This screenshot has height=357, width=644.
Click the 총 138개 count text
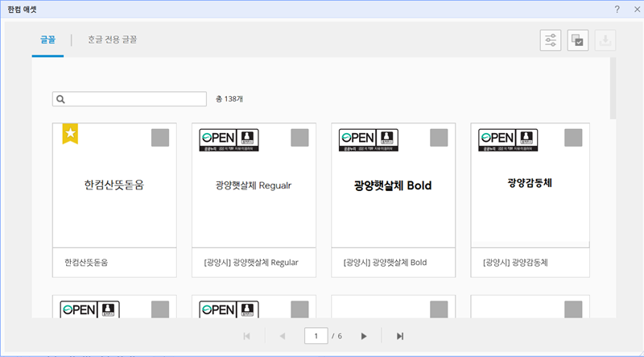click(229, 99)
